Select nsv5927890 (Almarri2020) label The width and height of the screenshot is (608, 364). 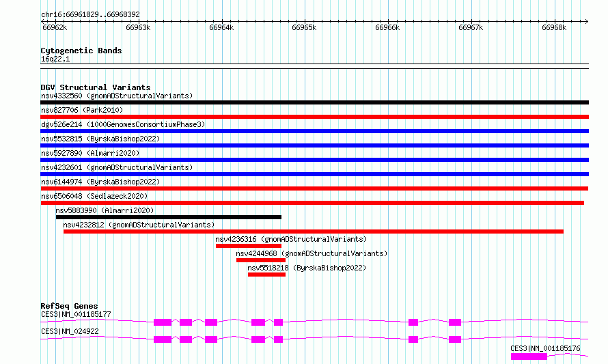click(x=90, y=153)
